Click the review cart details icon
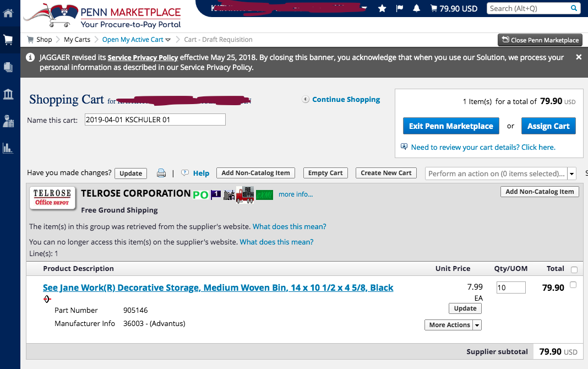Screen dimensions: 588x369 click(x=404, y=146)
